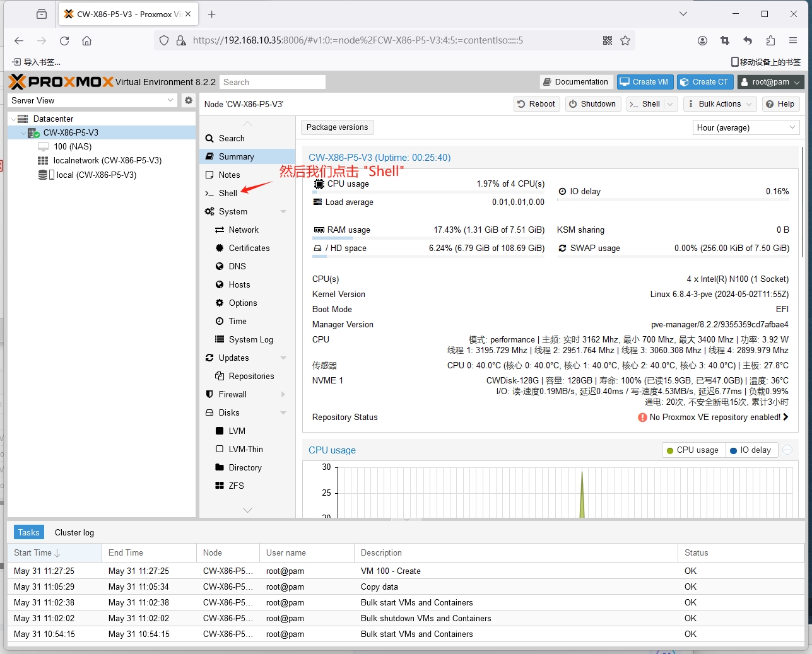Click Create CT
The image size is (812, 654).
pos(705,82)
